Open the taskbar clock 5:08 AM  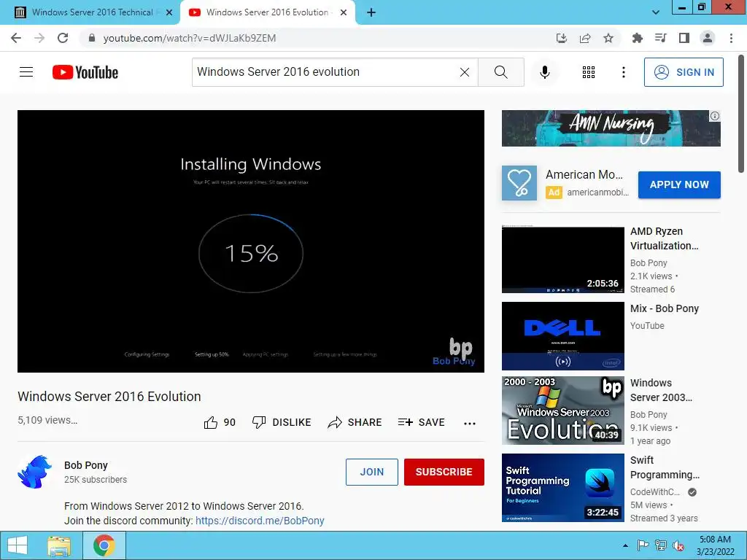715,545
